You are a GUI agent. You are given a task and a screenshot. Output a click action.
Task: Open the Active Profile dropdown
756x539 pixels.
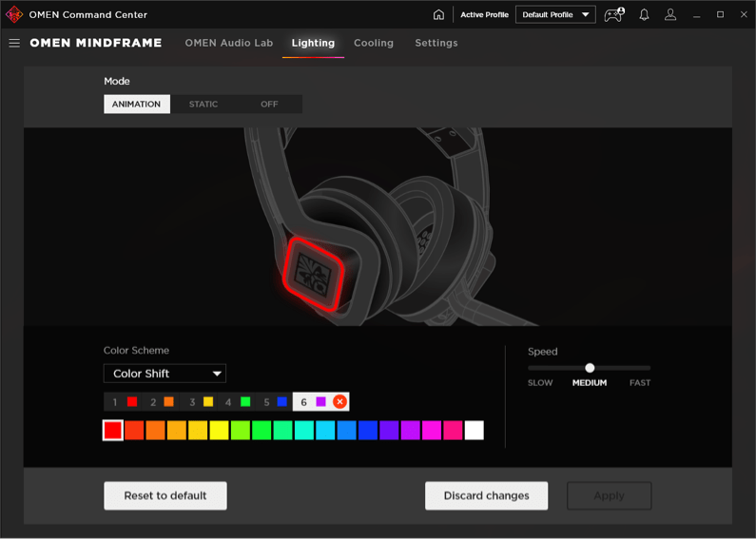pos(555,14)
